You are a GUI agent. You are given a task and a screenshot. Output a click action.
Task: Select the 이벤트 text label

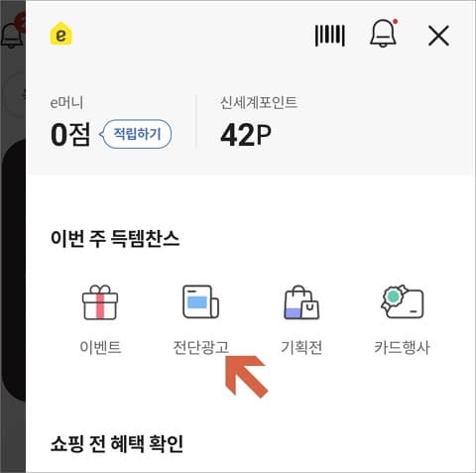pos(100,347)
